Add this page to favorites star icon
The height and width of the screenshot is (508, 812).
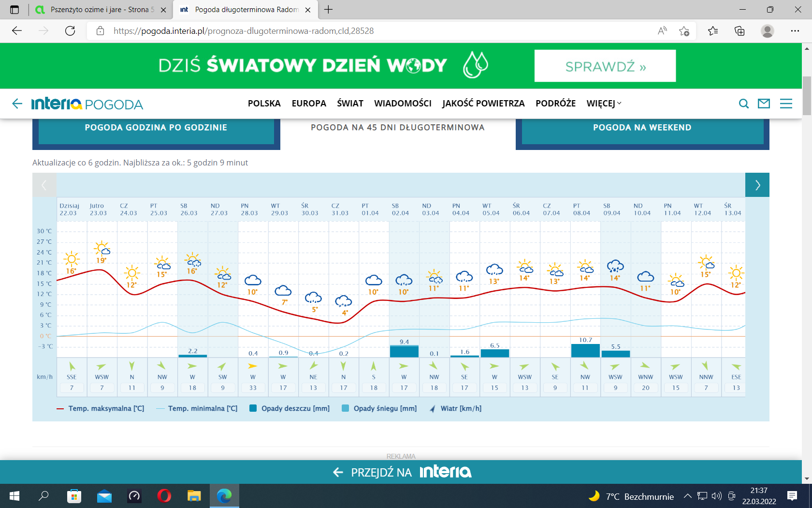(684, 31)
